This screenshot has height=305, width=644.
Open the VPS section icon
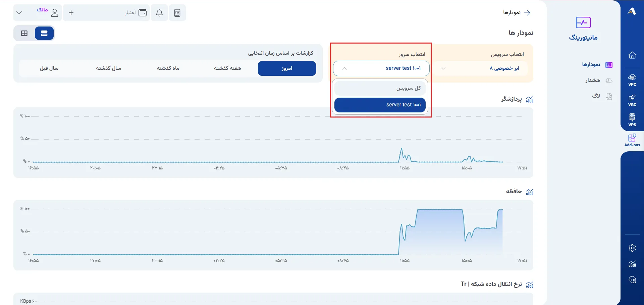click(632, 120)
